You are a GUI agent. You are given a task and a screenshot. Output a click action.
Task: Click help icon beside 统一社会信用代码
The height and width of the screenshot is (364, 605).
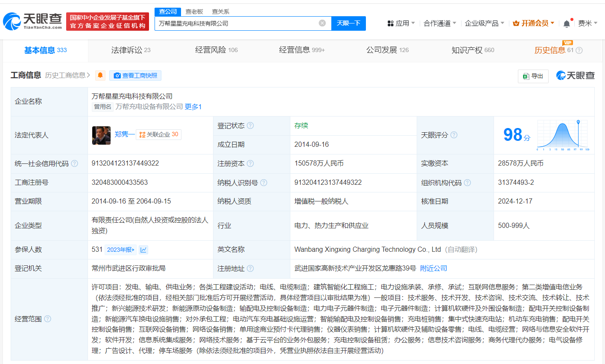[x=75, y=163]
